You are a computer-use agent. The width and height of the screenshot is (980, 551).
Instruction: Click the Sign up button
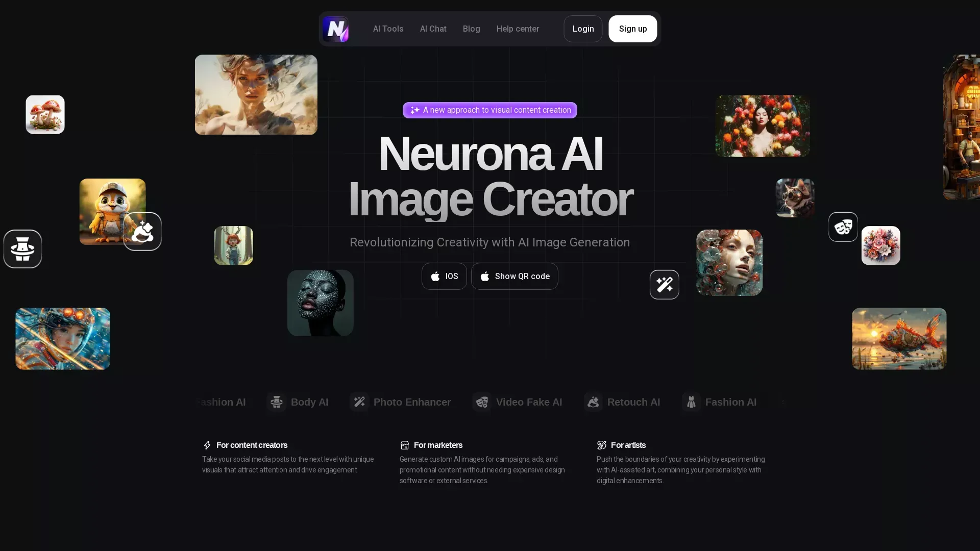click(x=632, y=29)
